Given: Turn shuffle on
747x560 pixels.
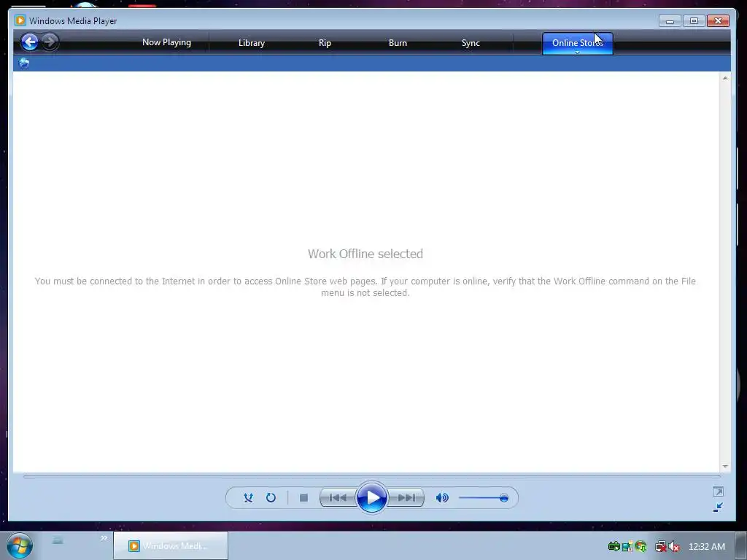Looking at the screenshot, I should click(248, 497).
